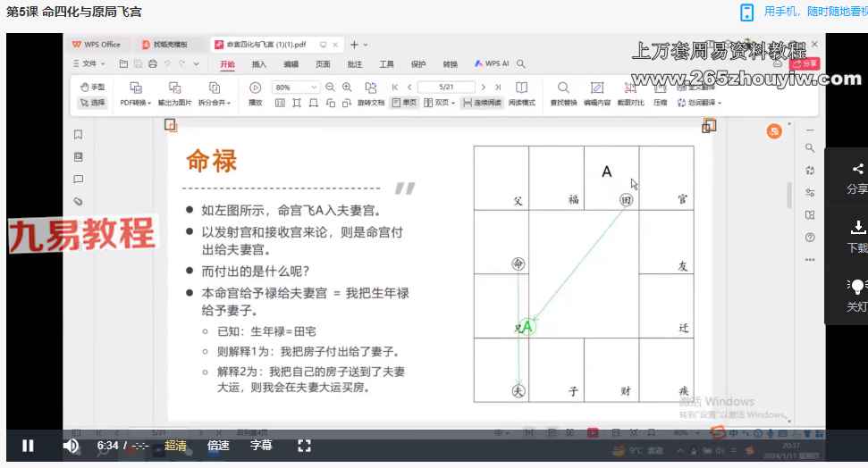Viewport: 868px width, 468px height.
Task: Open the 批注 ribbon tab
Action: 355,64
